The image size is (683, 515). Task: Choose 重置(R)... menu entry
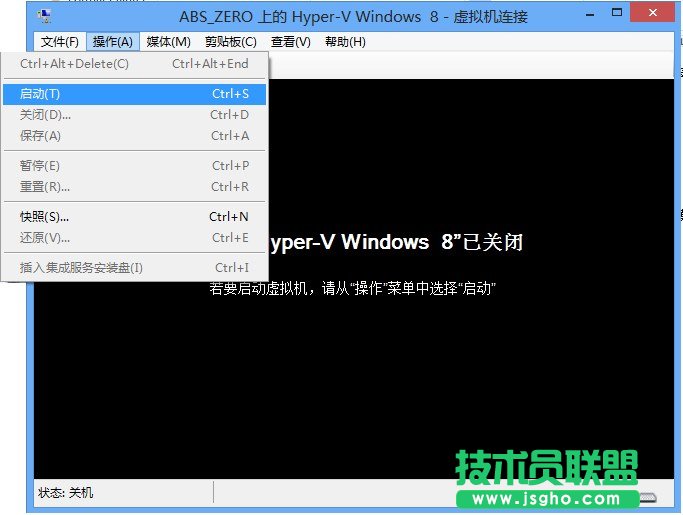pos(134,187)
